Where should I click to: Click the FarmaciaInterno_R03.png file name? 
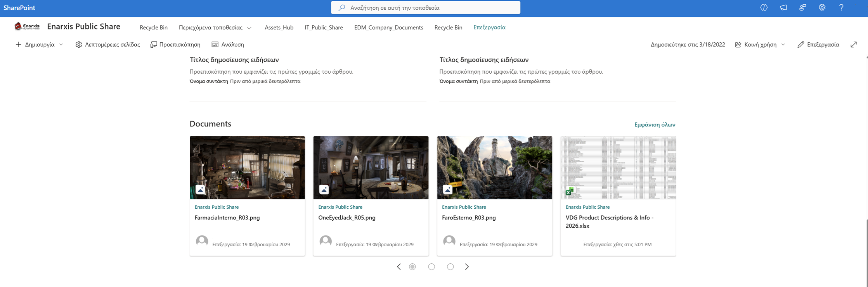pos(227,218)
